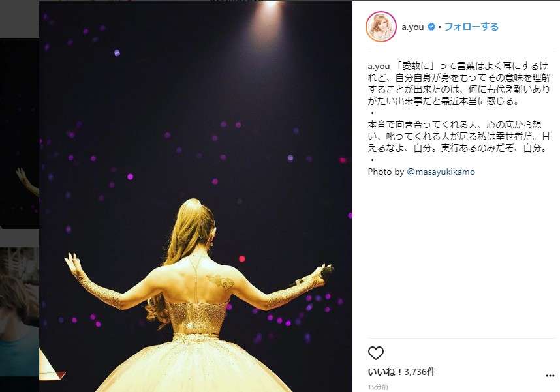Click the empty comment area below caption
The height and width of the screenshot is (392, 560).
point(461,257)
